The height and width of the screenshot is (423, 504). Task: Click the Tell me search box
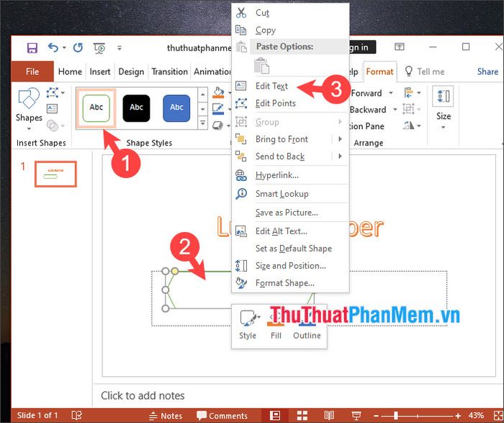click(x=425, y=71)
